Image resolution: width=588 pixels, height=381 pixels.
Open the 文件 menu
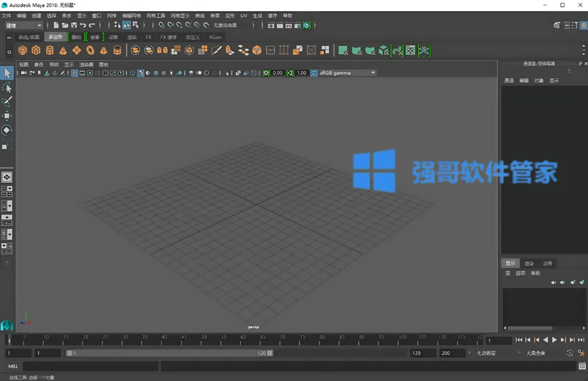coord(7,16)
